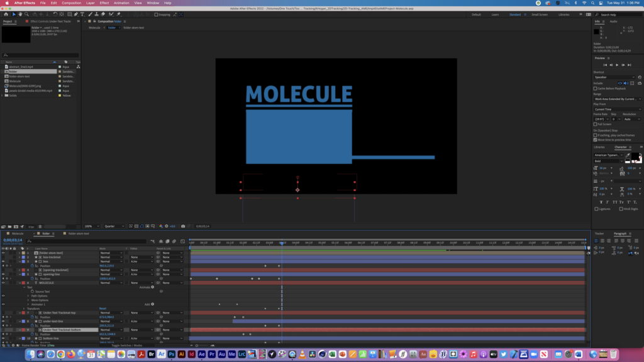The height and width of the screenshot is (362, 644).
Task: Open the Shortcut Spacebar dropdown
Action: [614, 77]
